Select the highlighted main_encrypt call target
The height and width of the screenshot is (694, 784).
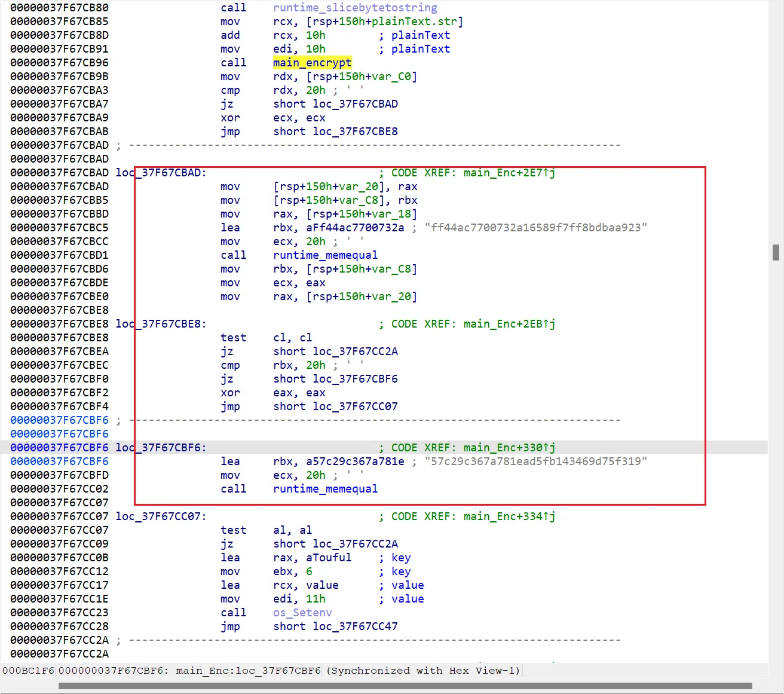[313, 63]
